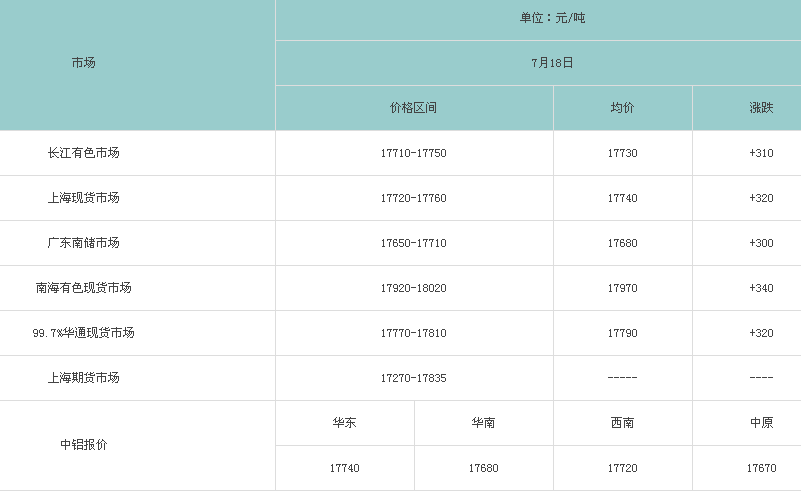This screenshot has height=500, width=801.
Task: Click the 市场 column header
Action: (84, 63)
